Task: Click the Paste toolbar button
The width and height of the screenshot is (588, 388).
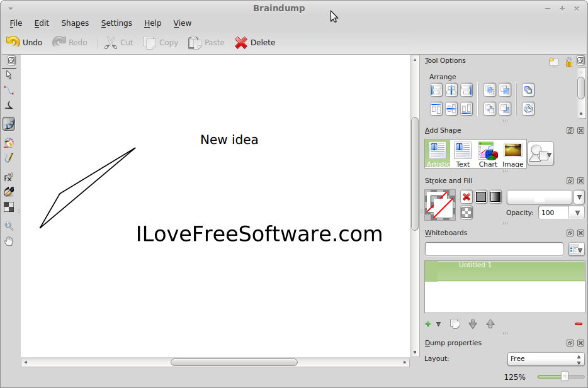Action: (x=206, y=42)
